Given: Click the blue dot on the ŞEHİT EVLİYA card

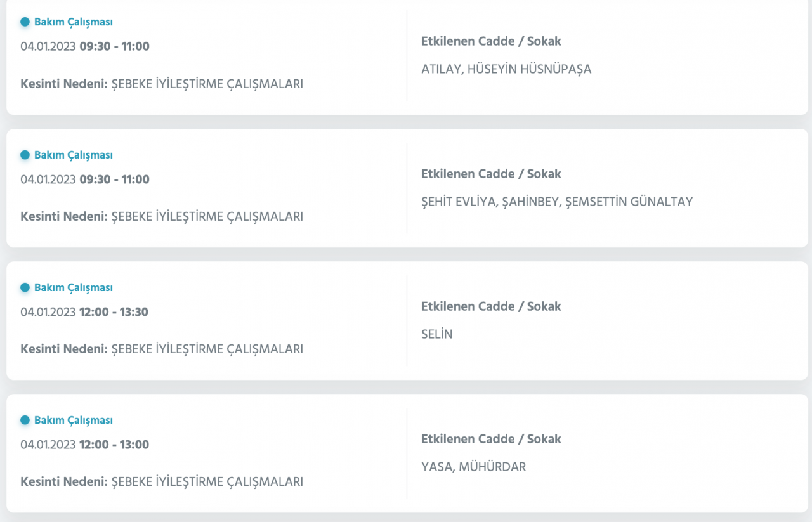Looking at the screenshot, I should (25, 155).
